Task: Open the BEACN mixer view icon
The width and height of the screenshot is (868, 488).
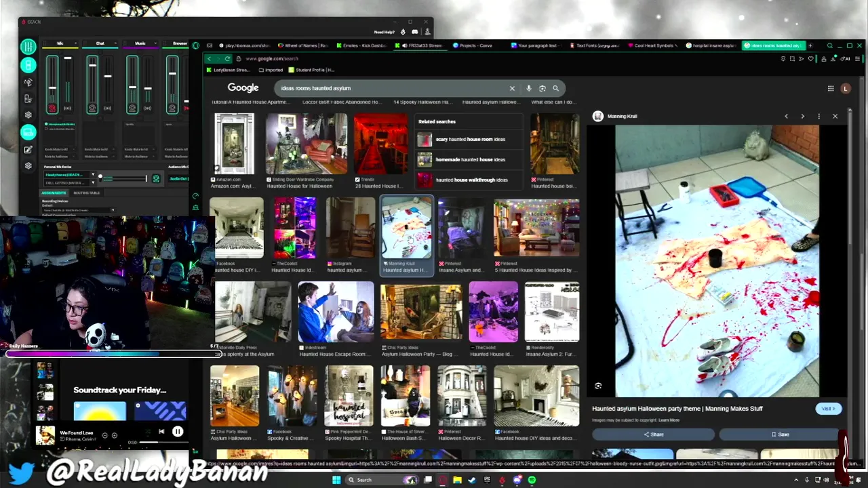Action: [x=28, y=47]
